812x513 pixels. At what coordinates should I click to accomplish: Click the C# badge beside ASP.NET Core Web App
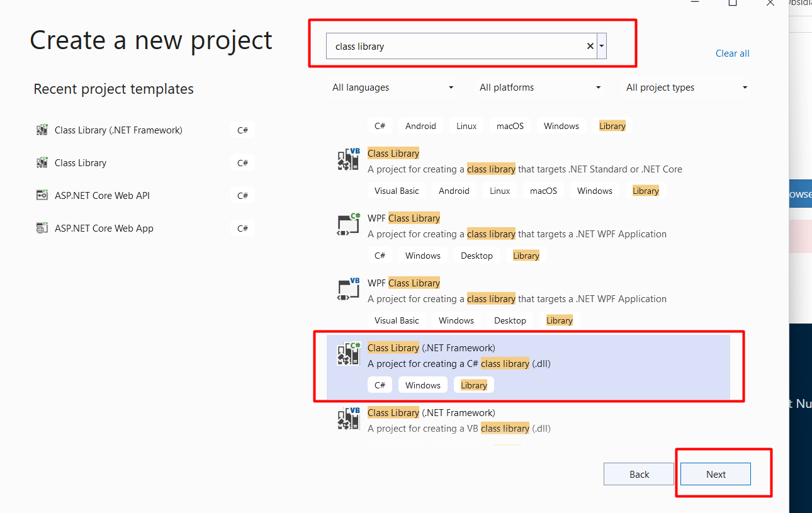point(242,228)
